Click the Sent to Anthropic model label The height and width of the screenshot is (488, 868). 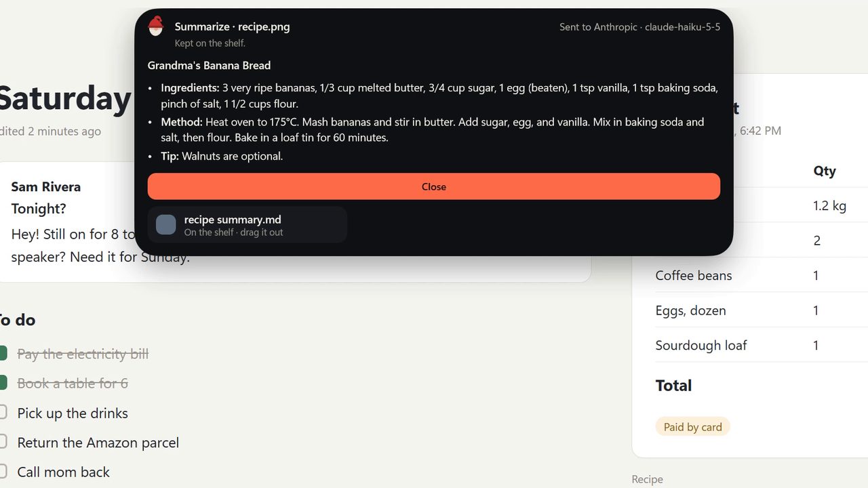[x=639, y=27]
